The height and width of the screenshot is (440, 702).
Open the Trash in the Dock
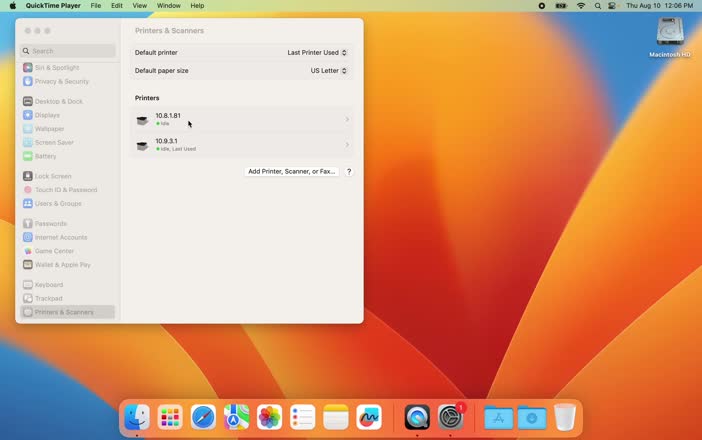pyautogui.click(x=565, y=417)
